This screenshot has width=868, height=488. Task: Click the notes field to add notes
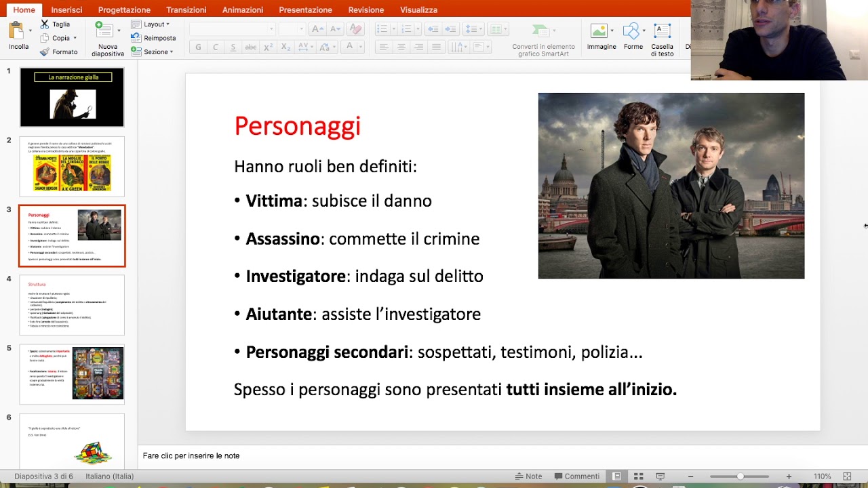click(x=502, y=456)
